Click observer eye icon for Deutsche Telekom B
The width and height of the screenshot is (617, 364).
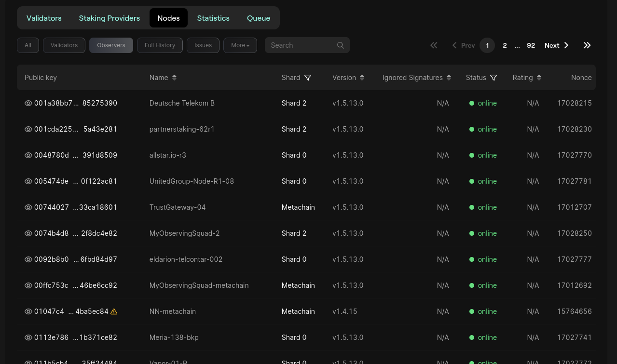click(28, 103)
